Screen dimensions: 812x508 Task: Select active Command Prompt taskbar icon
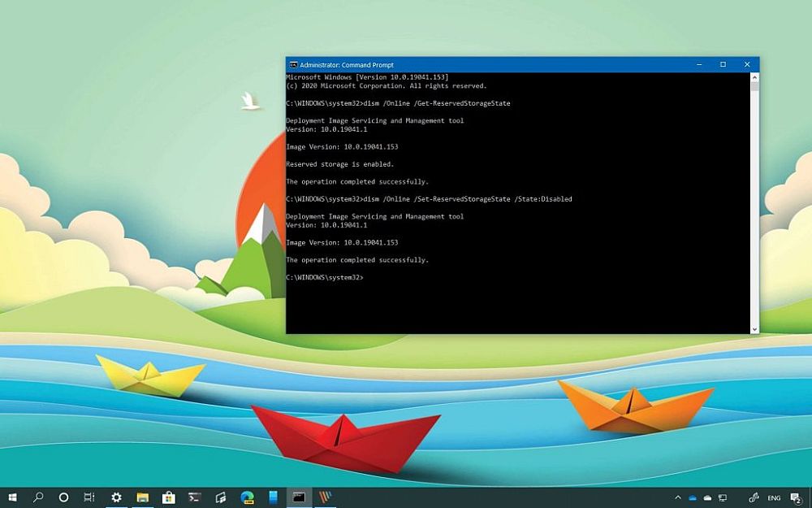(x=299, y=497)
